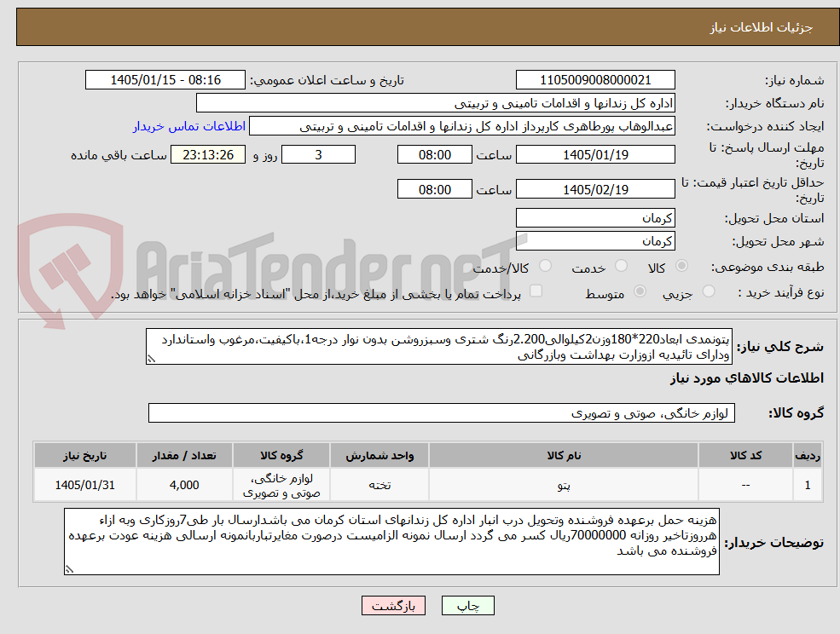This screenshot has height=634, width=840.
Task: Click the delivery province field کرمان
Action: click(x=595, y=218)
